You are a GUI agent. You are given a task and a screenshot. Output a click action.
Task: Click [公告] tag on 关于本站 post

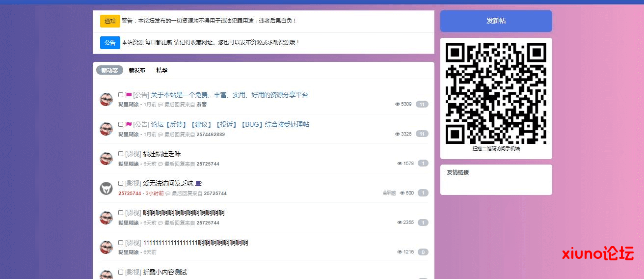[141, 95]
